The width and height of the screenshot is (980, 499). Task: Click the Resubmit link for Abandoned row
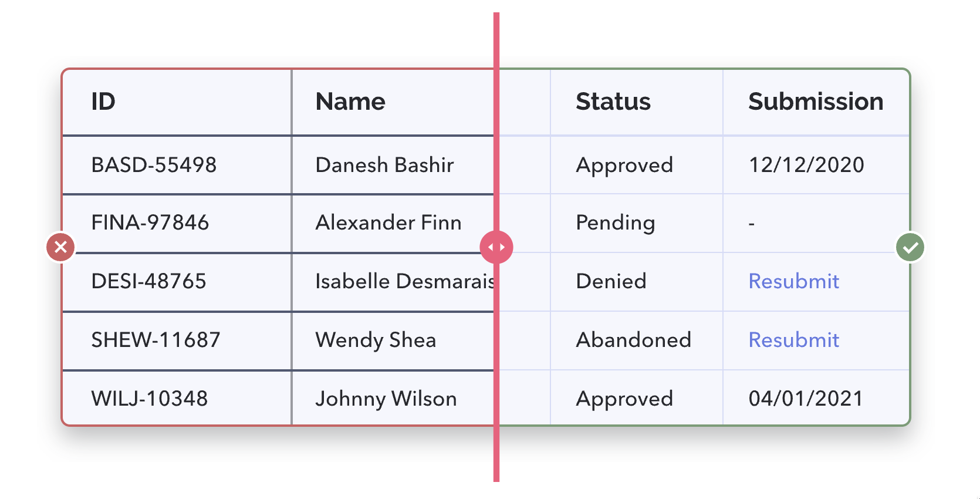[793, 340]
